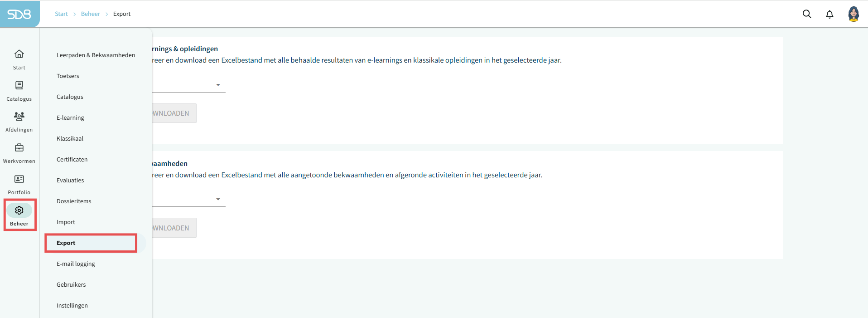This screenshot has height=318, width=868.
Task: Click the SDB logo in the corner
Action: coord(19,15)
